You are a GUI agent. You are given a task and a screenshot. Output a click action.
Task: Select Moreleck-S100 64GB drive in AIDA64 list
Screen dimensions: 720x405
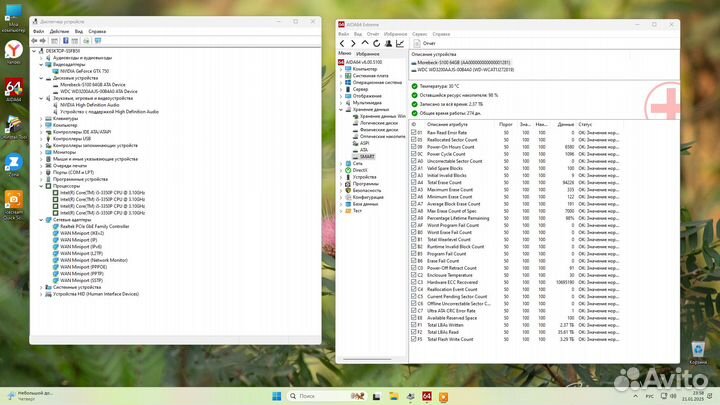(x=461, y=62)
